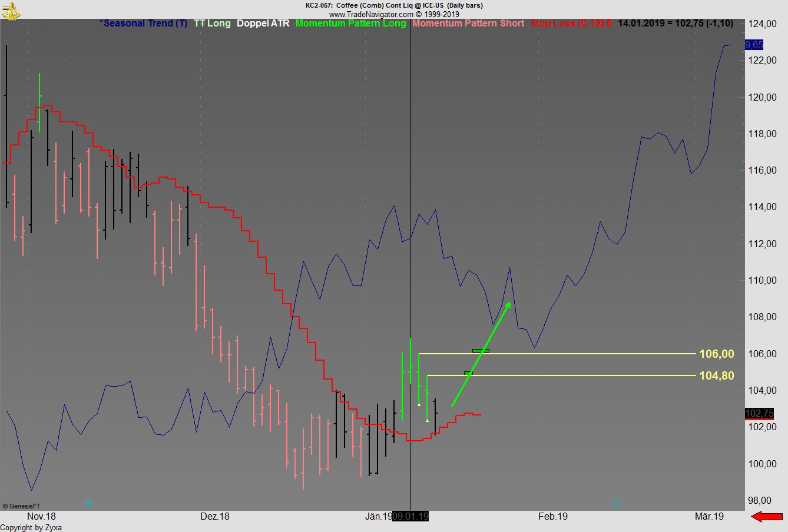Click the cyan diamond marker near Feb.19
Viewport: 788px width, 532px height.
(616, 504)
